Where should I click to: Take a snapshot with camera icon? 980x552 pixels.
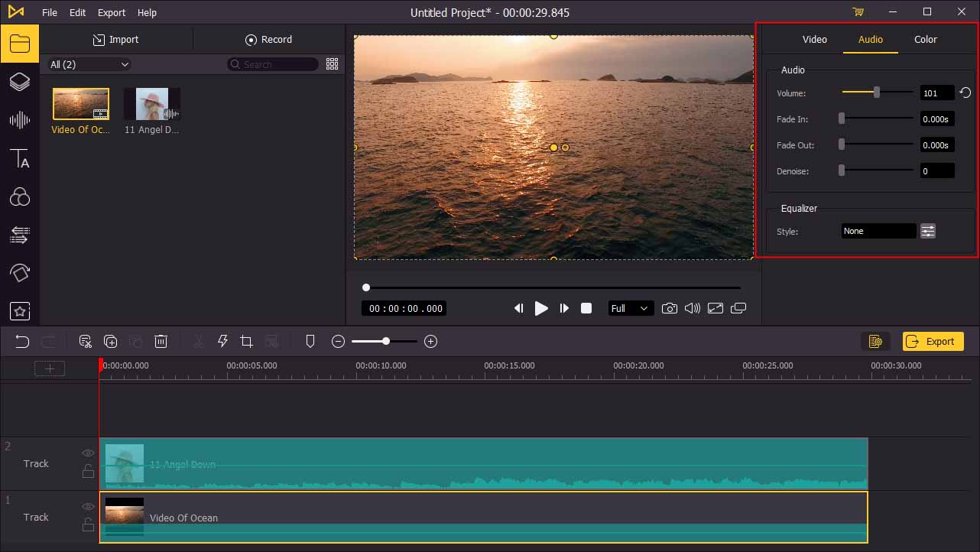pyautogui.click(x=669, y=308)
